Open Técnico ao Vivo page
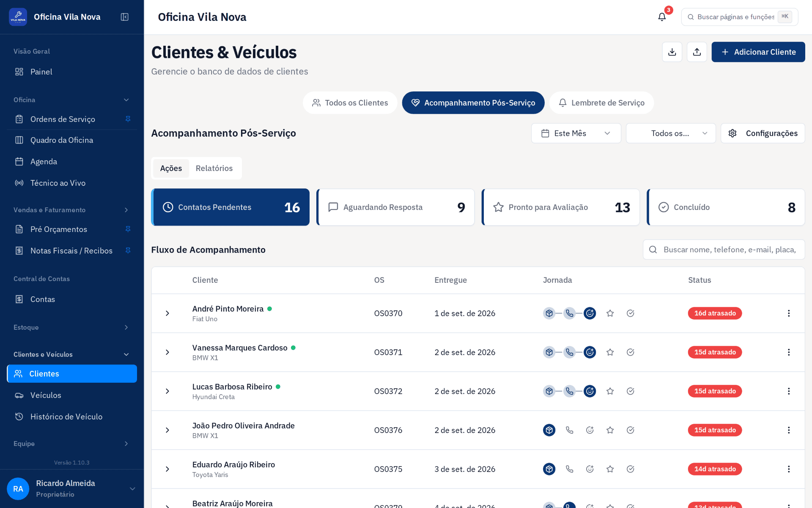Viewport: 812px width, 508px height. point(72,183)
